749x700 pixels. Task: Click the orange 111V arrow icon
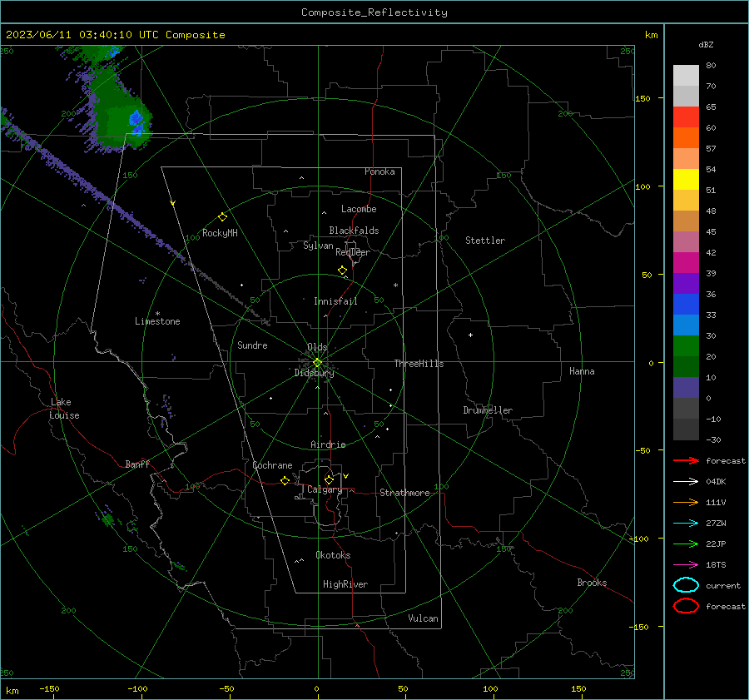(686, 502)
